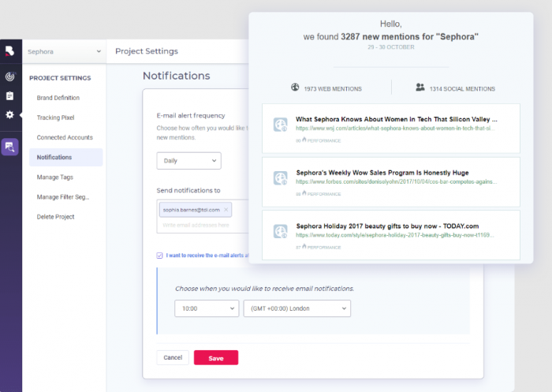Click the Cancel button
The height and width of the screenshot is (392, 552).
(173, 357)
